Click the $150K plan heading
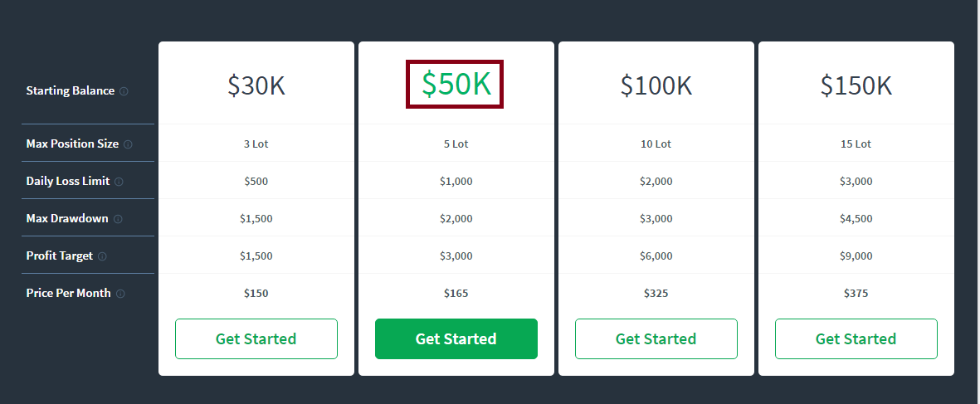 tap(856, 85)
